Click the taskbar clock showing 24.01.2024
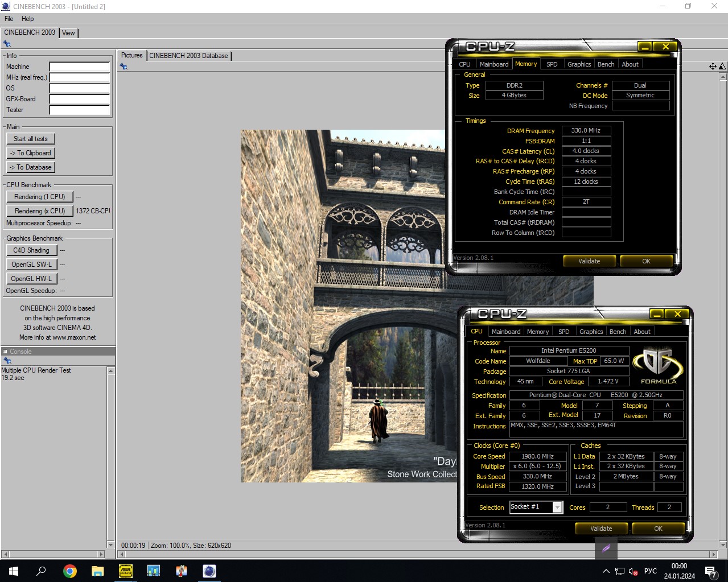This screenshot has width=728, height=582. click(679, 571)
